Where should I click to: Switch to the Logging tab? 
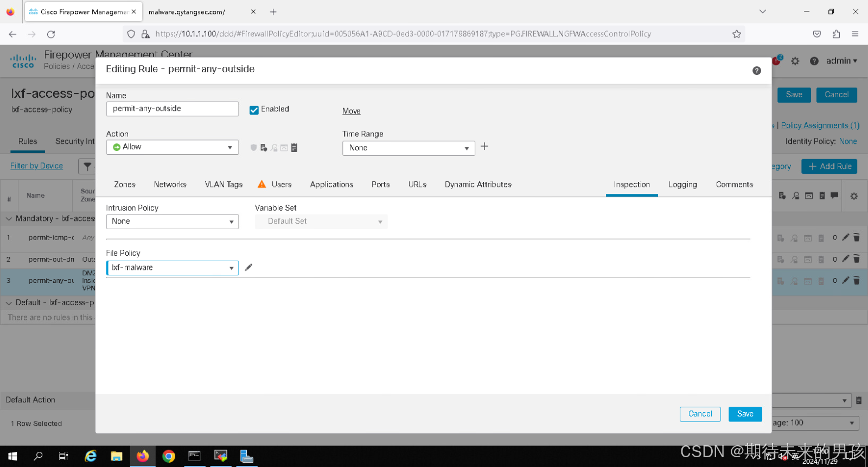(682, 185)
